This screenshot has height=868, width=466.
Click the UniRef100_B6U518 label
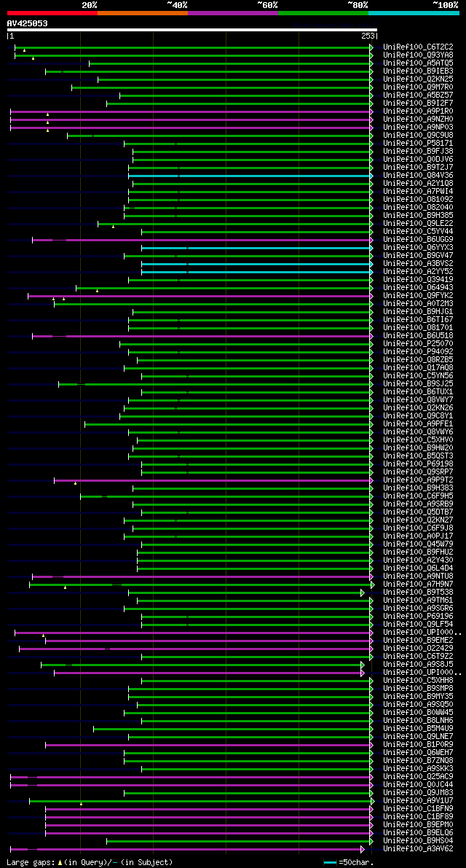[x=418, y=336]
